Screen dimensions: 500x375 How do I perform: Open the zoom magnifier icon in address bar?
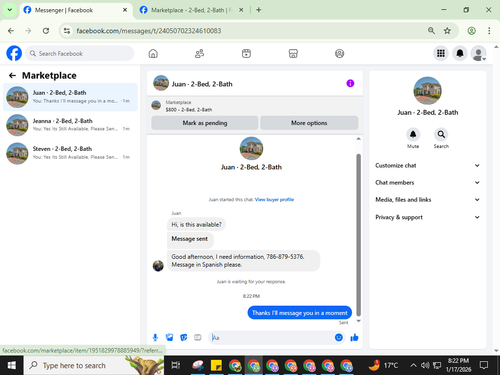[431, 31]
